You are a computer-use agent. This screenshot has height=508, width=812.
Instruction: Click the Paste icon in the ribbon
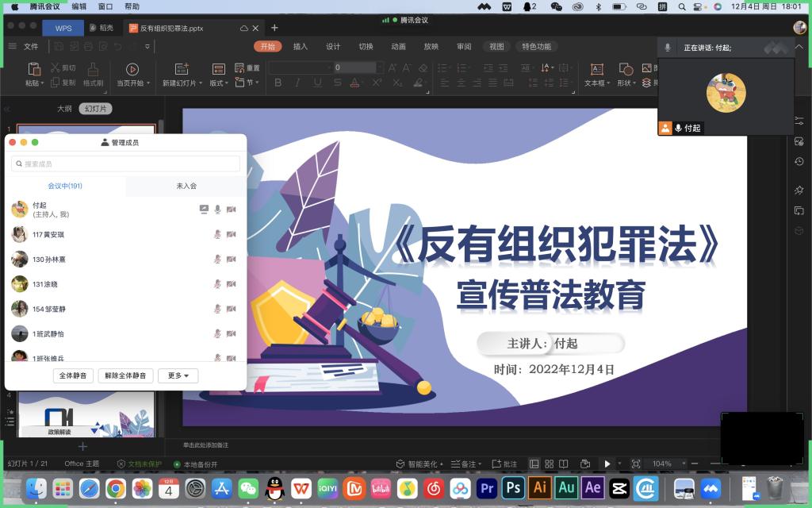click(33, 70)
